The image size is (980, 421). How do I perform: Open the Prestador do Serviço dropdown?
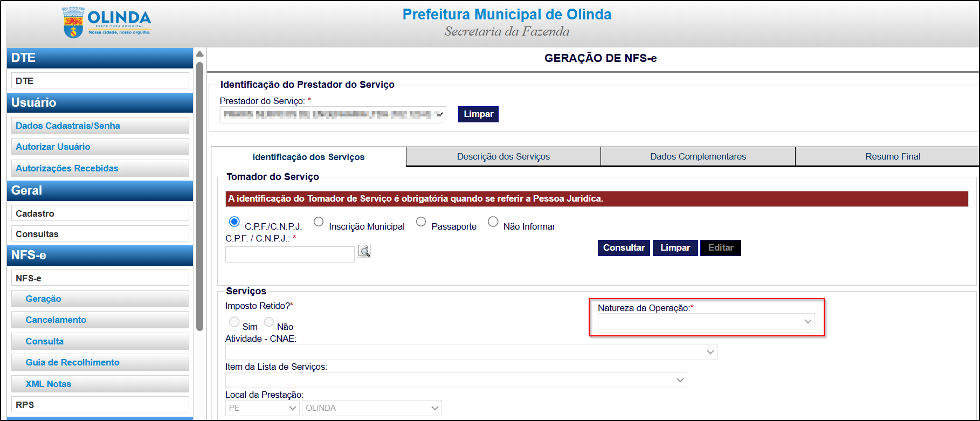tap(333, 114)
